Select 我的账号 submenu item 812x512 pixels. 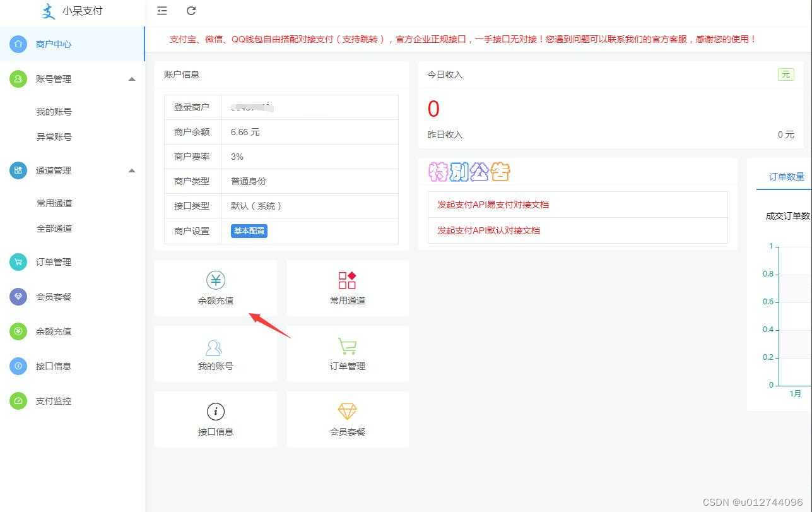click(x=54, y=112)
